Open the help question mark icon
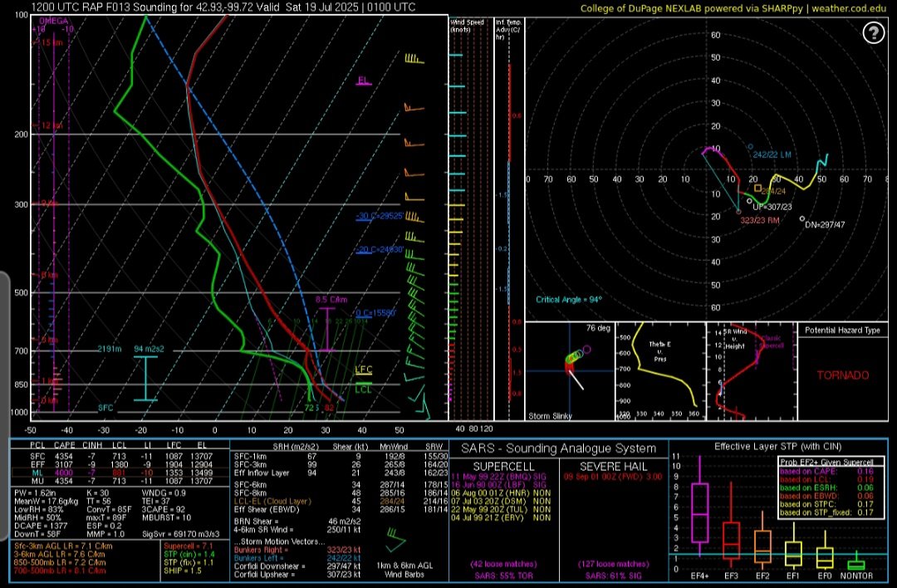The height and width of the screenshot is (588, 897). (874, 33)
